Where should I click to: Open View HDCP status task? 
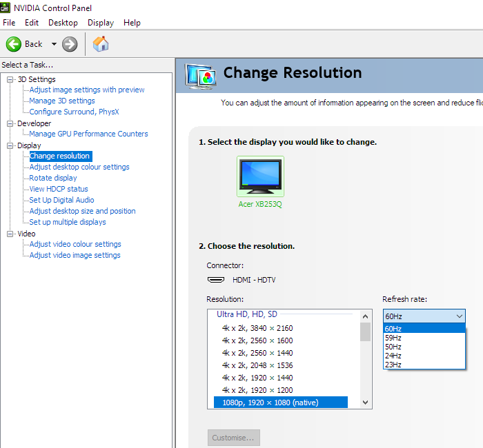[59, 189]
